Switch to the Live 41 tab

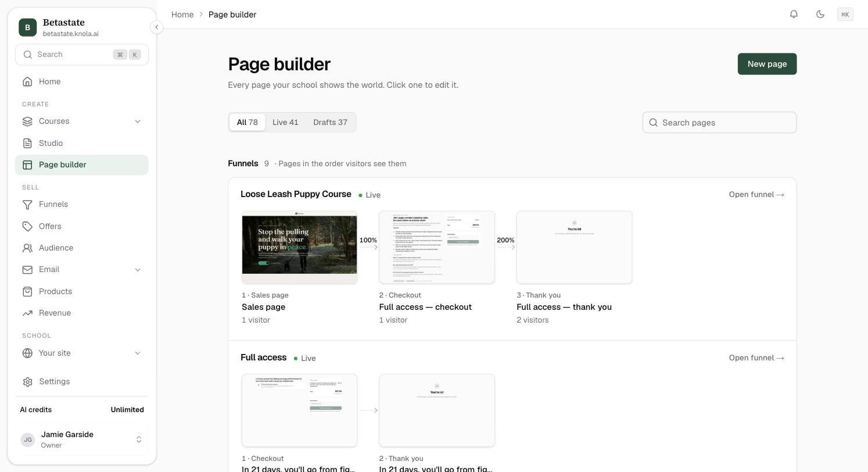coord(285,123)
